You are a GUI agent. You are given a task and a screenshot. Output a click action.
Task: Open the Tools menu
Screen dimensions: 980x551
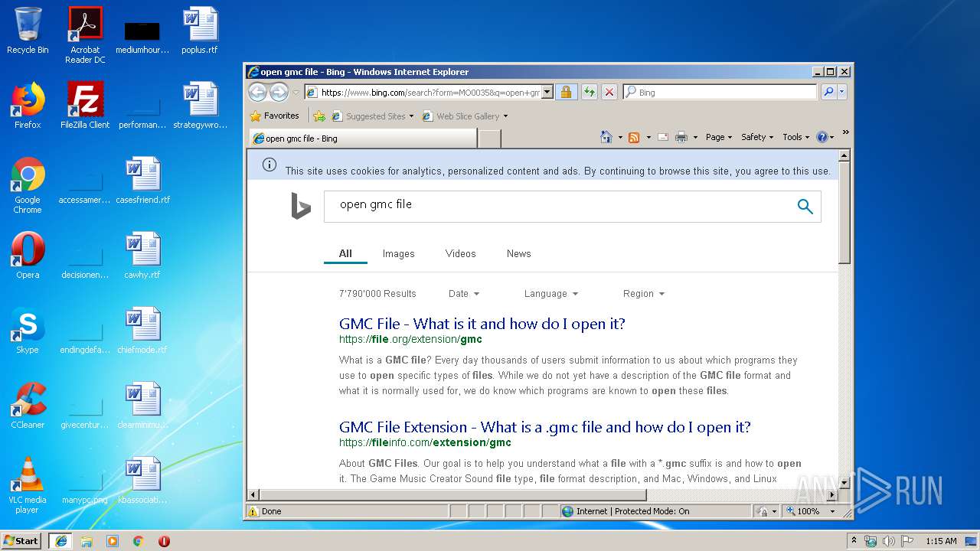tap(795, 137)
